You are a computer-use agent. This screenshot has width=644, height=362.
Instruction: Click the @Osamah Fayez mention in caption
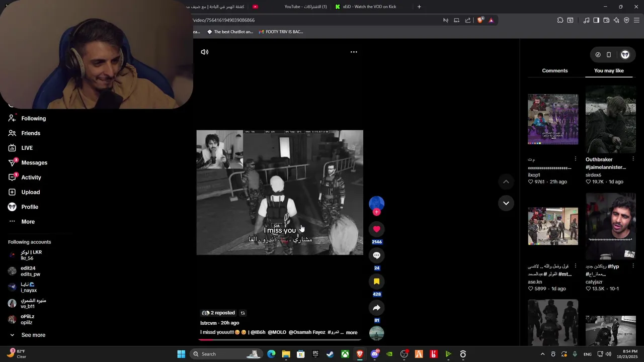tap(307, 332)
